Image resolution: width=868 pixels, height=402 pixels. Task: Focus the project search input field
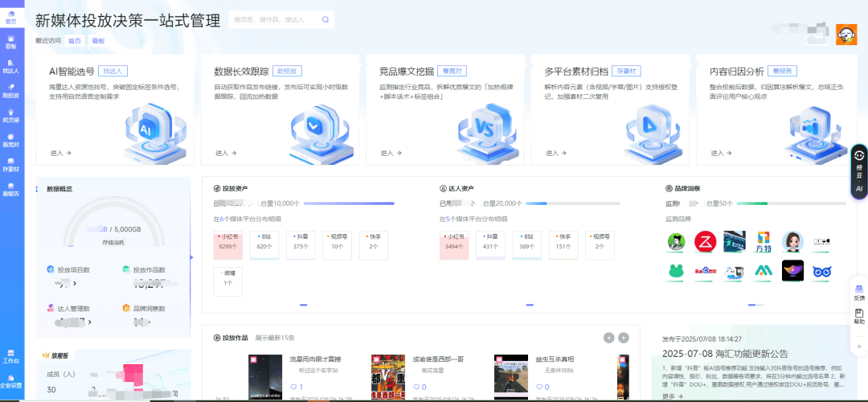pyautogui.click(x=273, y=19)
